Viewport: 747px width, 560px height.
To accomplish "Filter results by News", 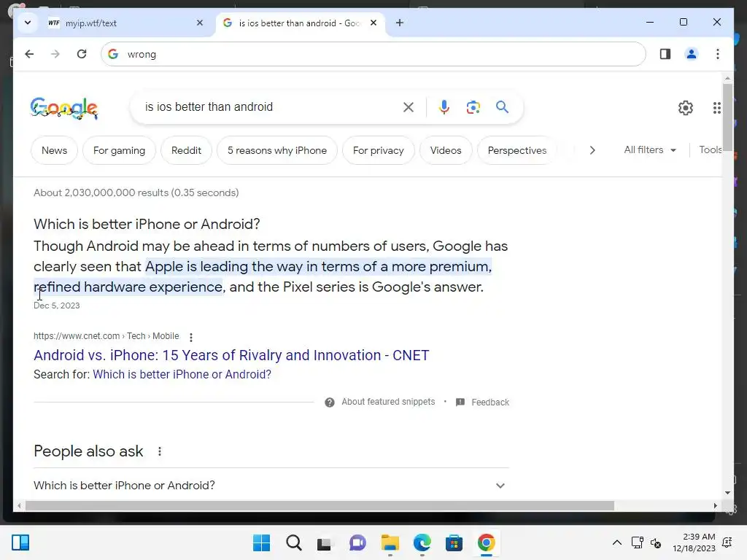I will [54, 150].
